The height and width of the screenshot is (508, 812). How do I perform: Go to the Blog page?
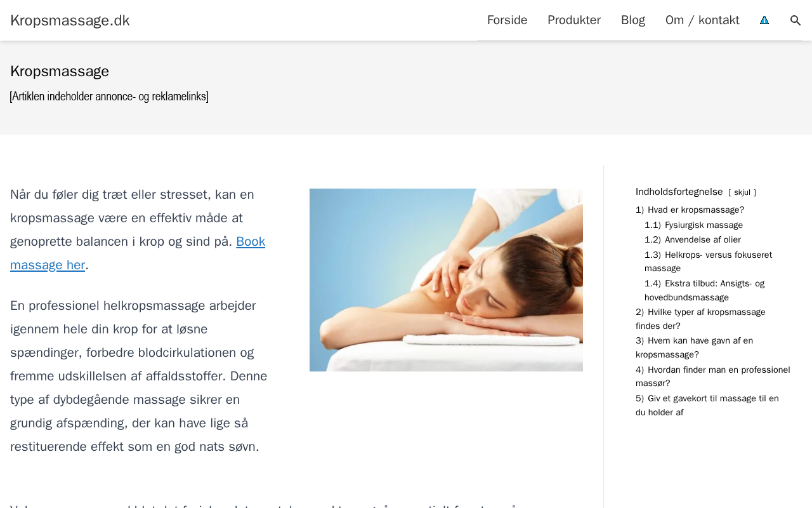[x=633, y=20]
